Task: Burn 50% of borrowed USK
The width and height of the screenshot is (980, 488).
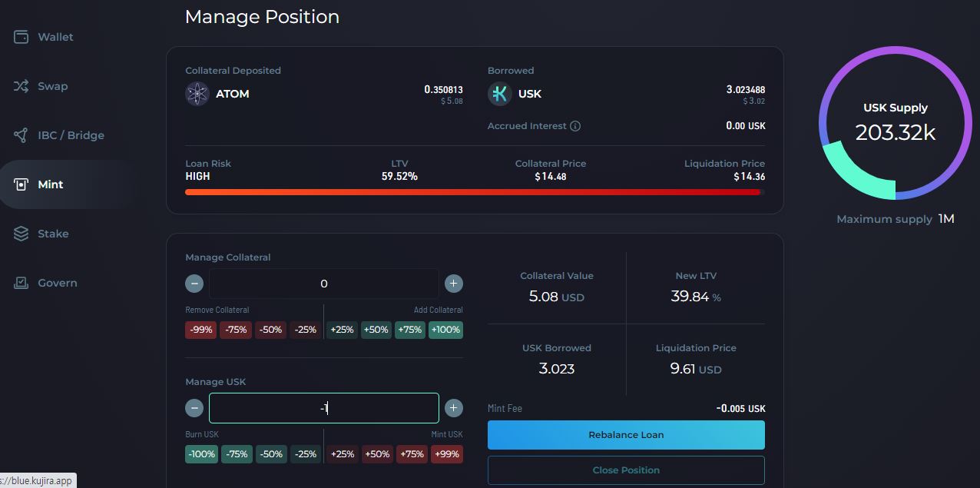Action: pos(271,454)
